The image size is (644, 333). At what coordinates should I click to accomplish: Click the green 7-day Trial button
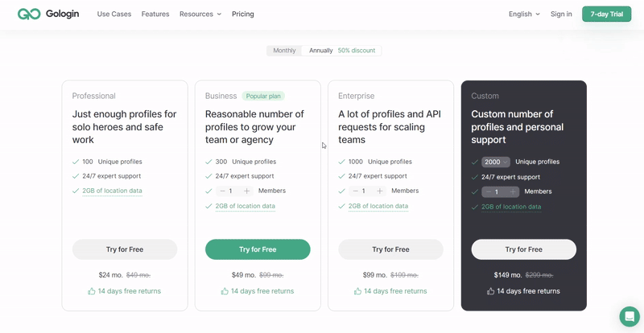607,14
